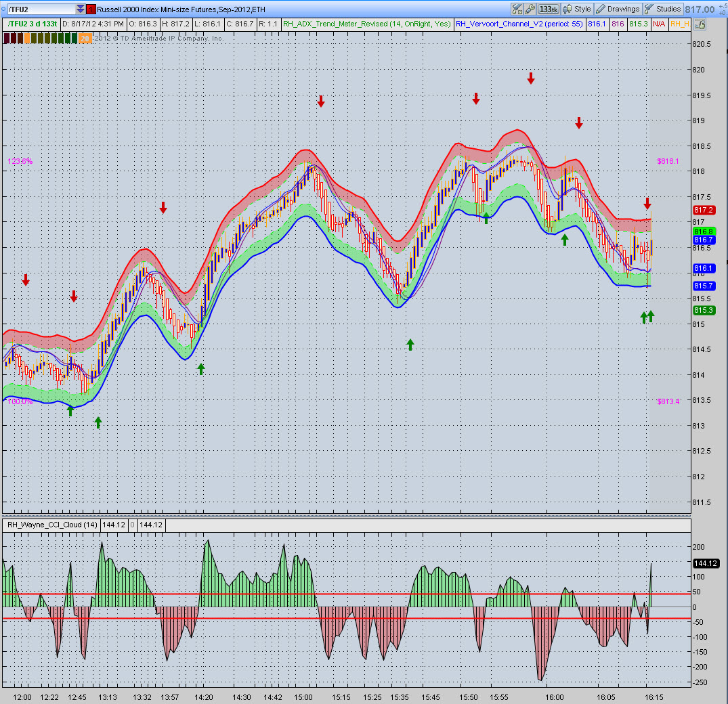Select the RH_Wayne_CCI_Cloud (14) study label
The image size is (728, 704).
pyautogui.click(x=52, y=525)
